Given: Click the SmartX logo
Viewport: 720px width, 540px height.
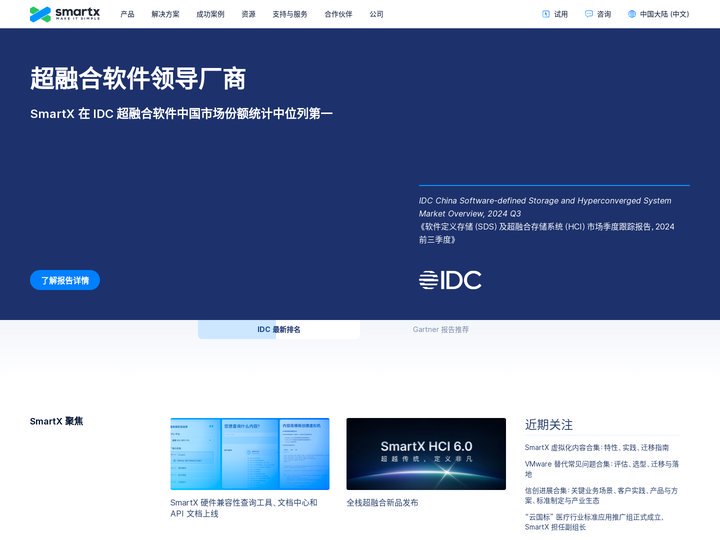Looking at the screenshot, I should (65, 14).
